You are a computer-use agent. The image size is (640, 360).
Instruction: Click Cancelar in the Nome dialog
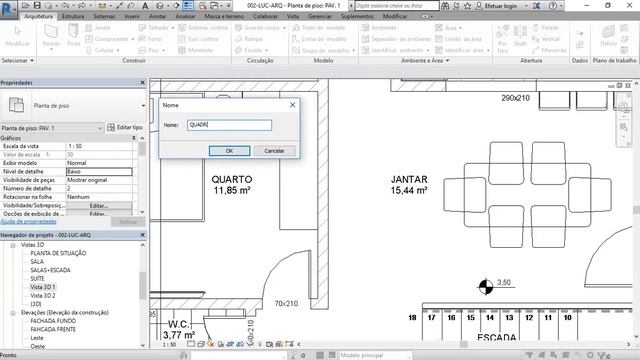(x=274, y=151)
